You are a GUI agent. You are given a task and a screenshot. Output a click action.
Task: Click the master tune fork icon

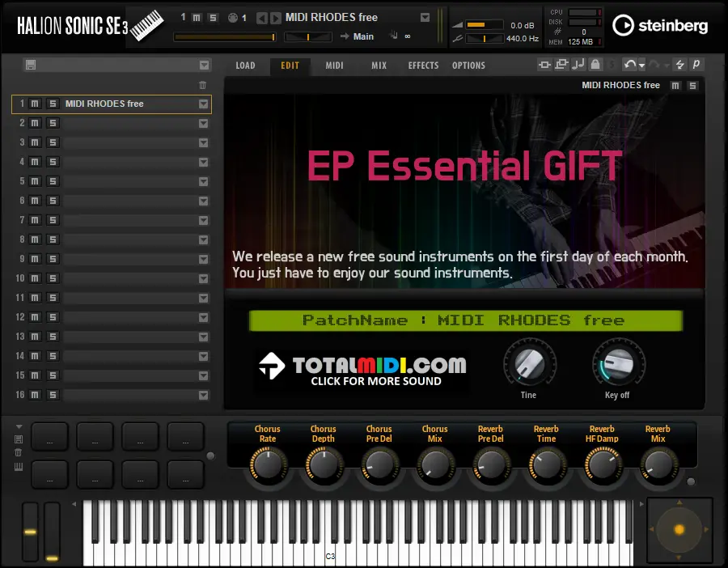tap(457, 39)
